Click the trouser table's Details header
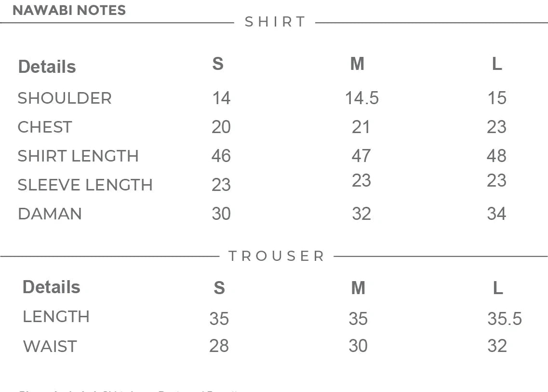 (x=51, y=287)
